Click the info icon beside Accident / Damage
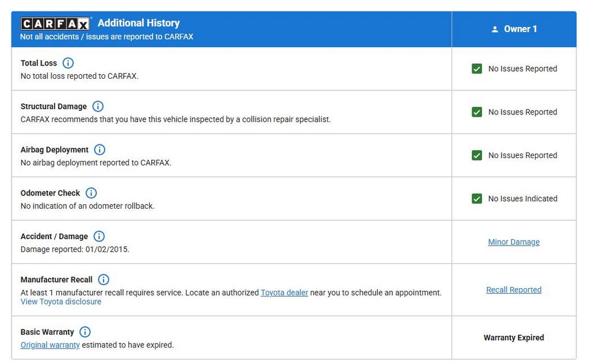Image resolution: width=589 pixels, height=364 pixels. click(x=99, y=236)
